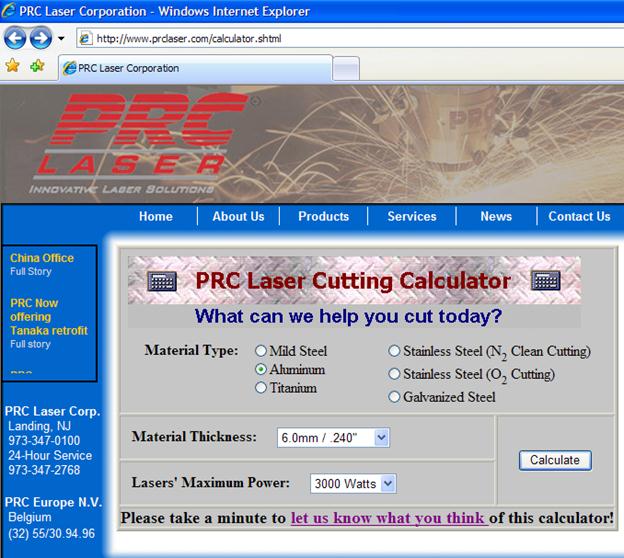Click the 973-347-2768 service number text
Viewport: 624px width, 558px height.
coord(44,470)
